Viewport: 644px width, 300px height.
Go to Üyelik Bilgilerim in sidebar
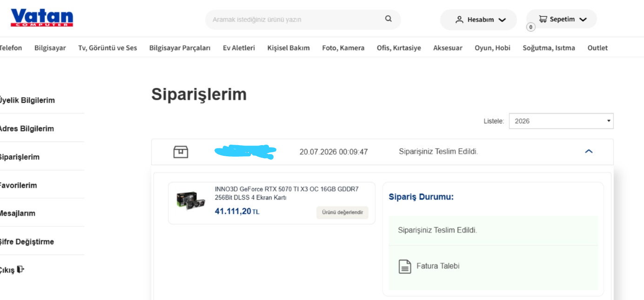pos(27,100)
